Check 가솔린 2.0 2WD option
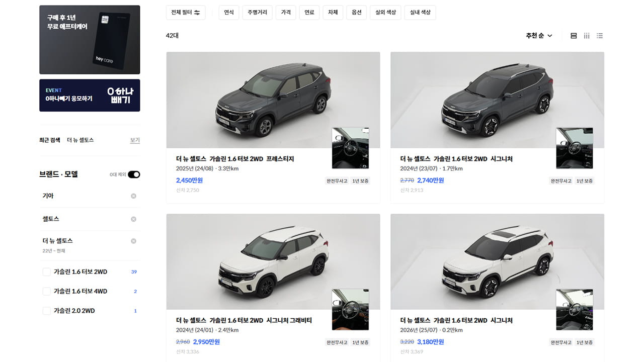The width and height of the screenshot is (644, 362). pos(46,311)
